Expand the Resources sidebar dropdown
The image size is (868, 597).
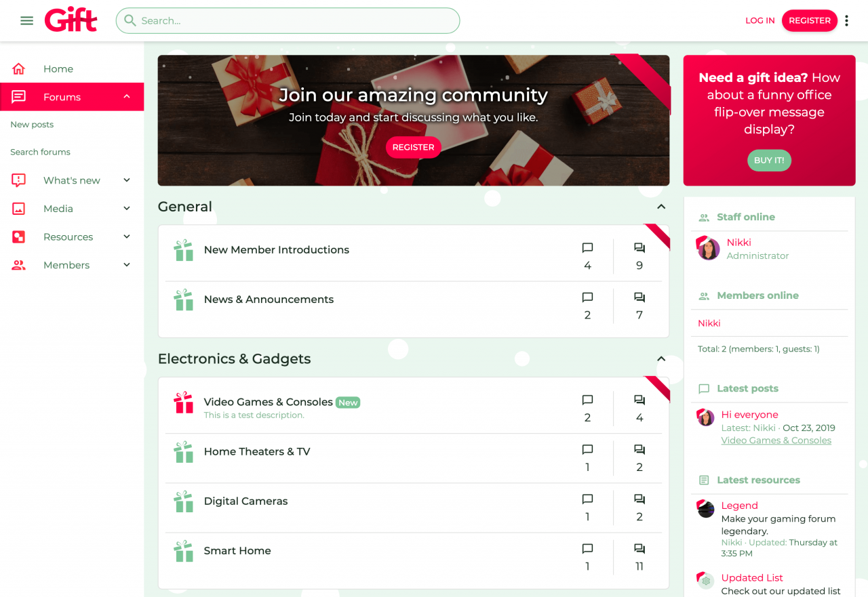(x=127, y=236)
